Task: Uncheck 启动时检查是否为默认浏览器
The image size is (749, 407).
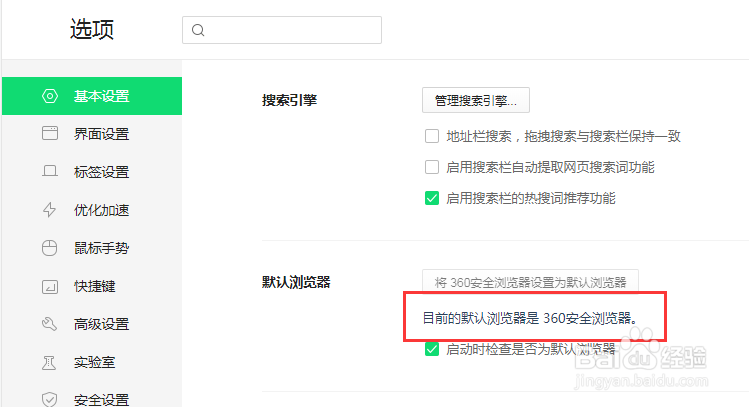Action: tap(432, 349)
